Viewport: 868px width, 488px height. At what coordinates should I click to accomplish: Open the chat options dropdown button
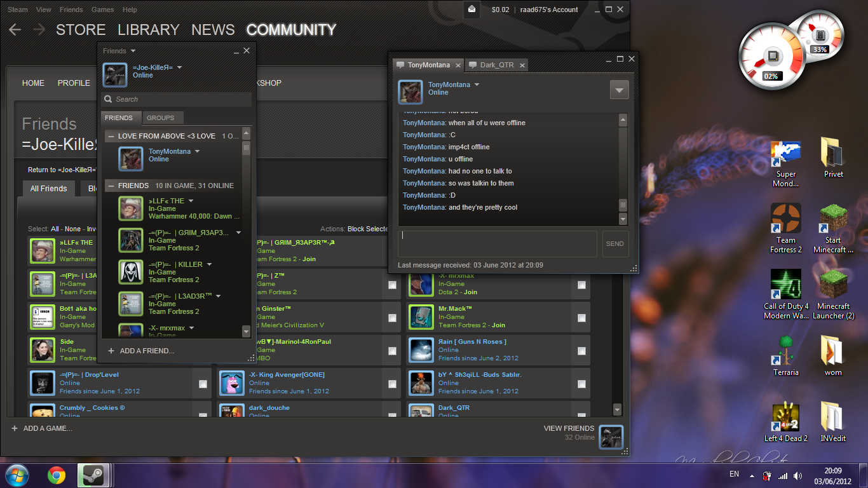pyautogui.click(x=619, y=90)
